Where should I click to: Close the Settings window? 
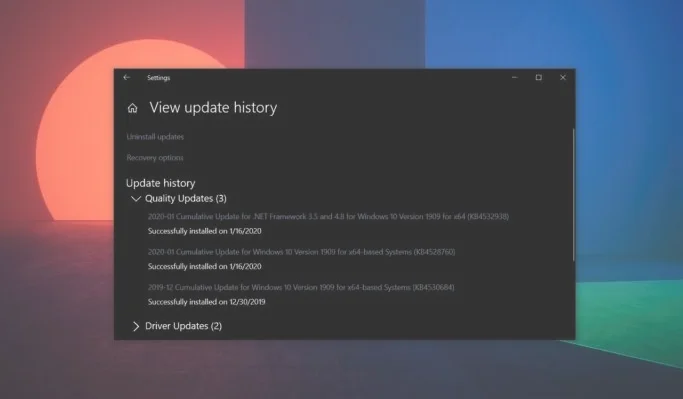click(563, 78)
